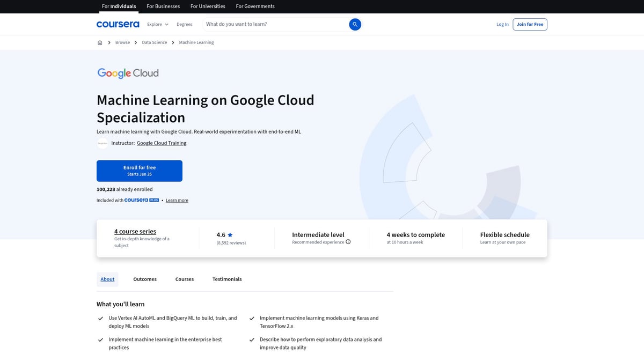The height and width of the screenshot is (362, 644).
Task: Click the 'Intermediate level' text
Action: [318, 235]
